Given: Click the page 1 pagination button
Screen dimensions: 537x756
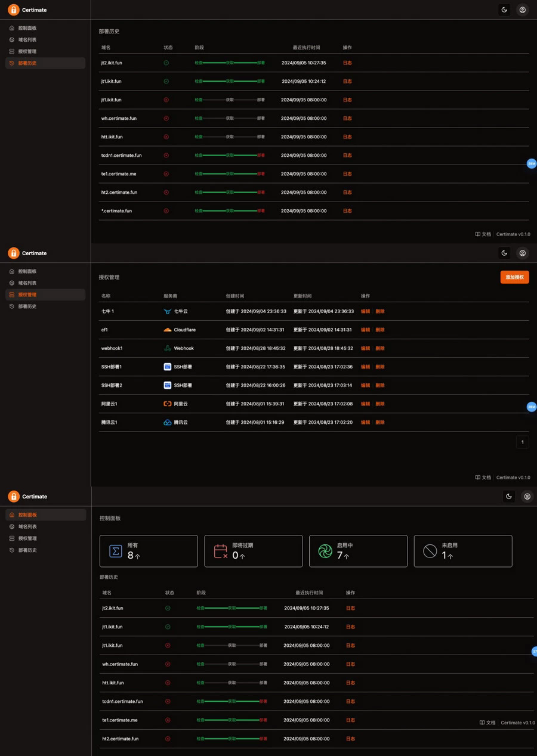Looking at the screenshot, I should 523,442.
